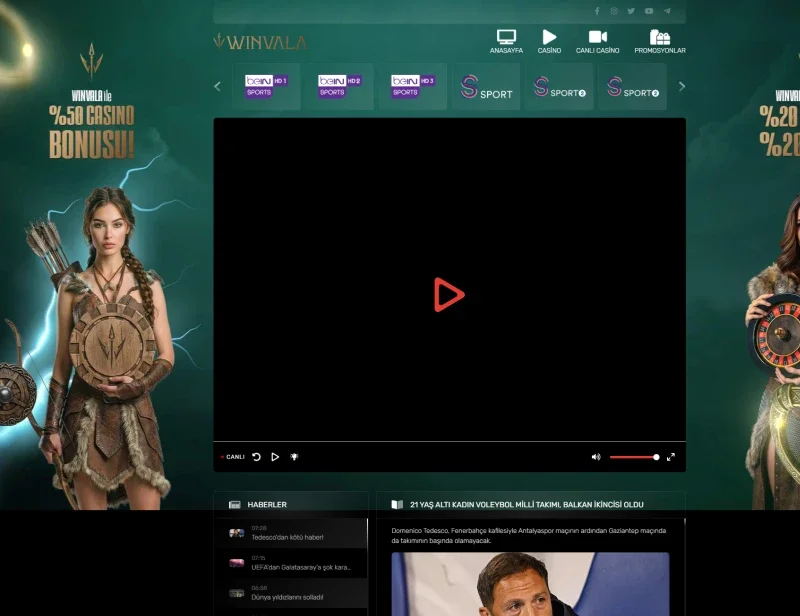Toggle fullscreen on the player
This screenshot has width=800, height=616.
[671, 457]
